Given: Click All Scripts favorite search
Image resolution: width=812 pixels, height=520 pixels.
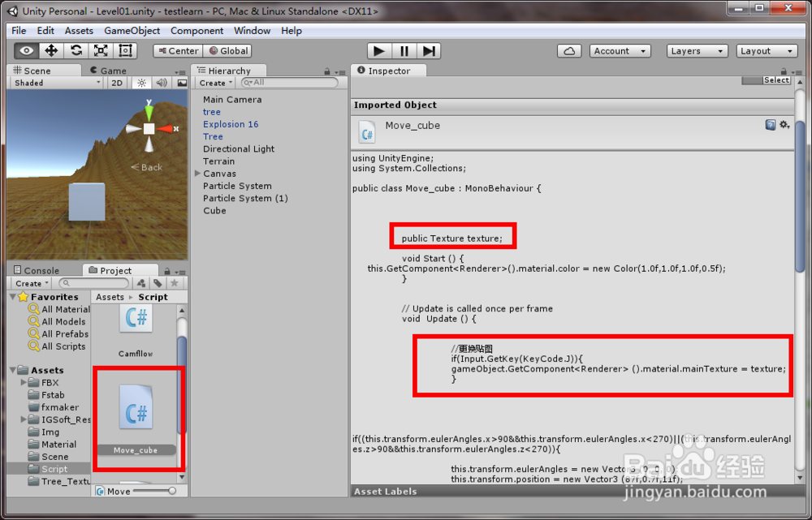Looking at the screenshot, I should coord(57,346).
